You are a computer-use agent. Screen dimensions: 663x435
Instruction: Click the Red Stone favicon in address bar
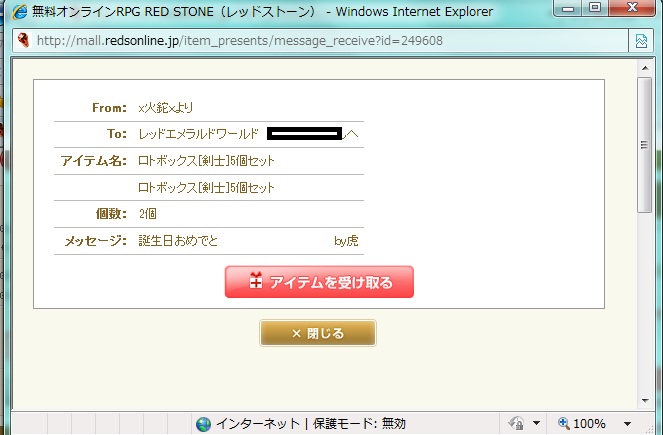tap(24, 41)
